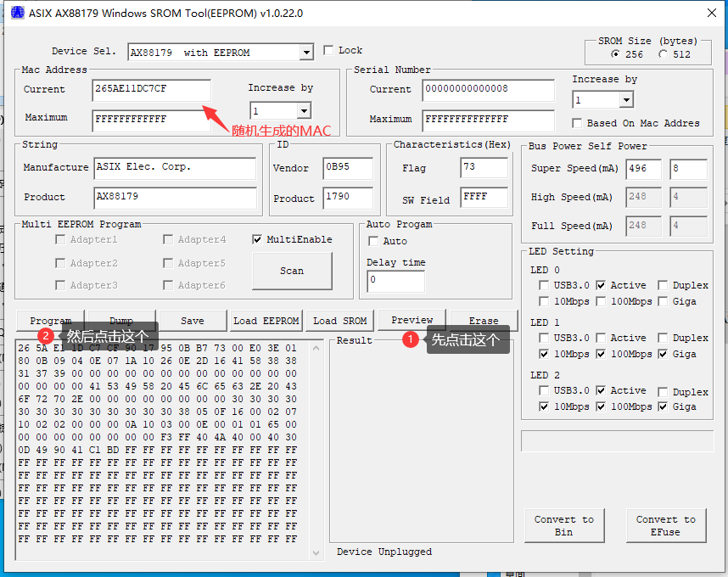Toggle LED 1 Active checkbox
This screenshot has height=577, width=728.
coord(601,338)
